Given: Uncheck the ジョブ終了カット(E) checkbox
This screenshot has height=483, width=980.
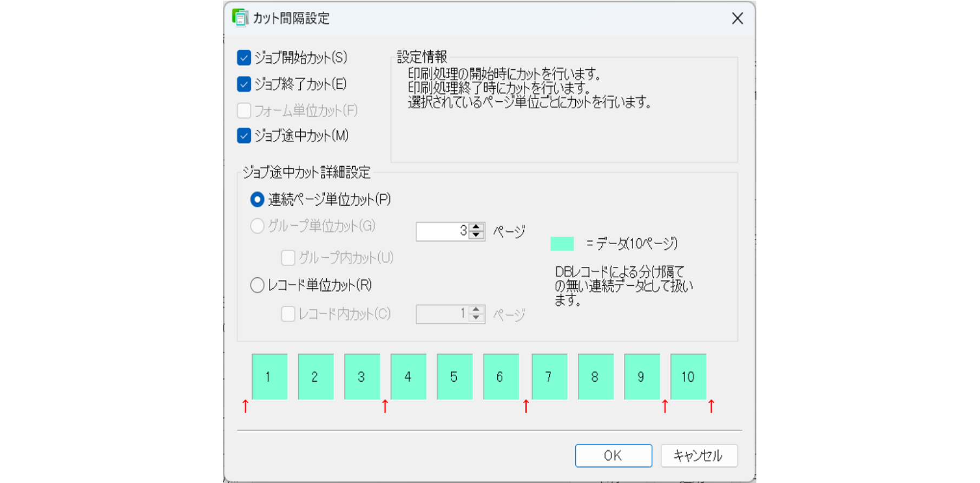Looking at the screenshot, I should 244,84.
